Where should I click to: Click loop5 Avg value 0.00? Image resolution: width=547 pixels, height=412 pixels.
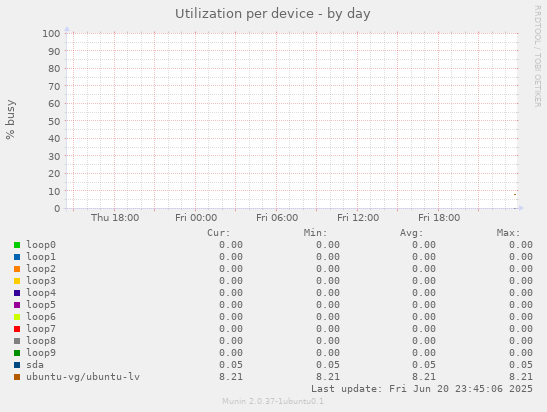[424, 305]
